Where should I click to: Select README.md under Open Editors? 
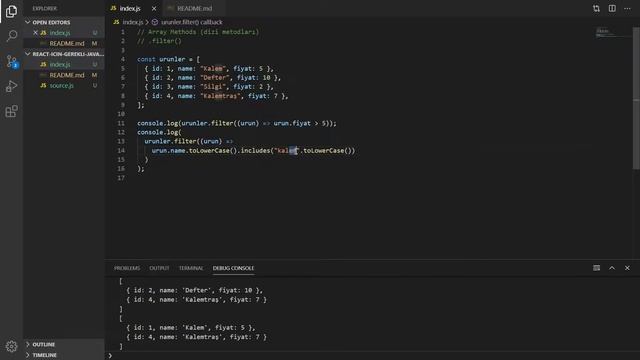[x=64, y=43]
